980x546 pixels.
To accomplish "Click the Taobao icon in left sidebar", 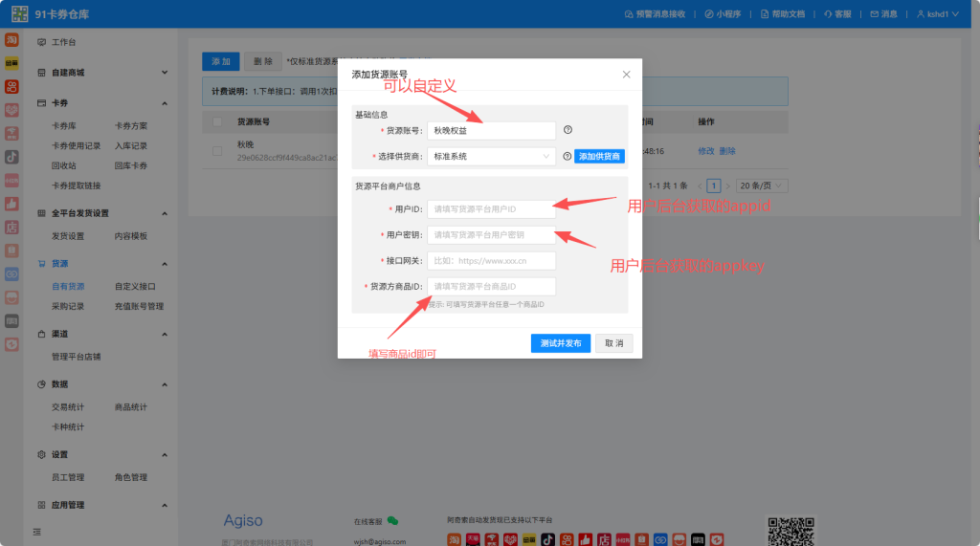I will click(11, 41).
